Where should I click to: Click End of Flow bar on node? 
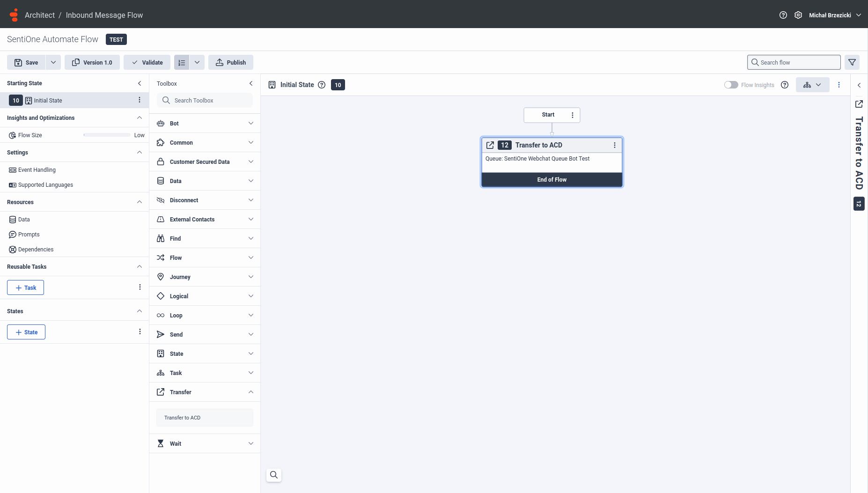[x=552, y=180]
